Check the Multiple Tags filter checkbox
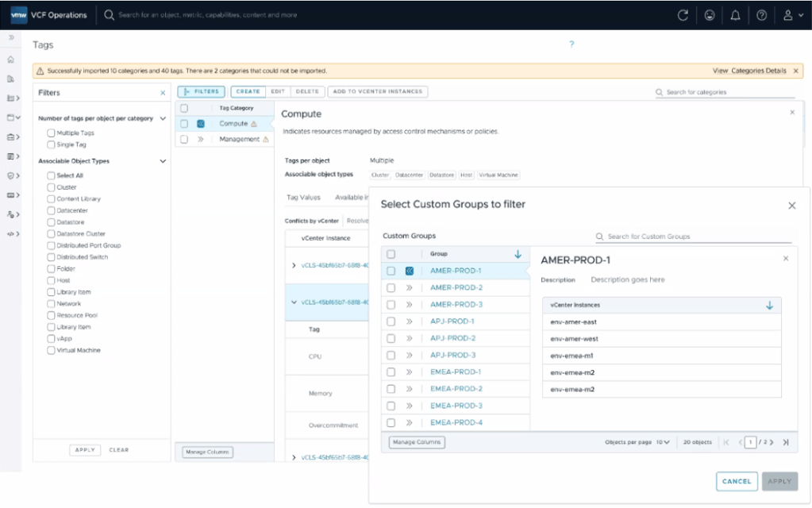This screenshot has width=812, height=508. [52, 133]
